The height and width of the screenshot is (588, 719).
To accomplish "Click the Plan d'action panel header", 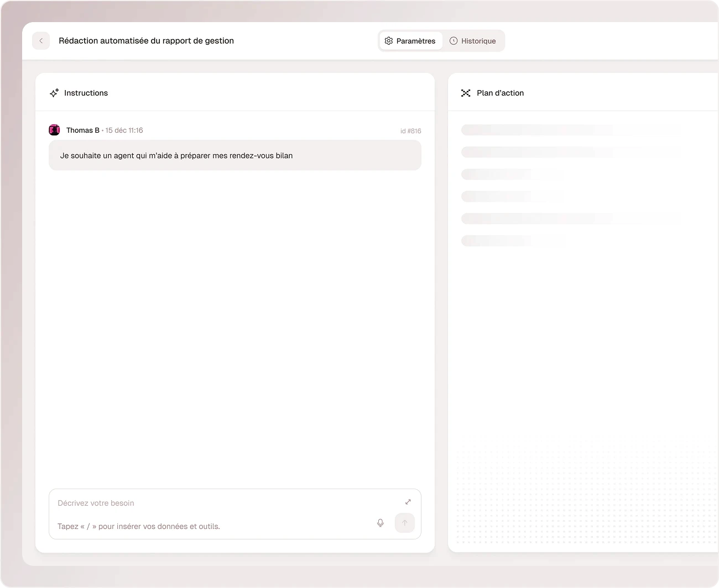I will point(500,93).
